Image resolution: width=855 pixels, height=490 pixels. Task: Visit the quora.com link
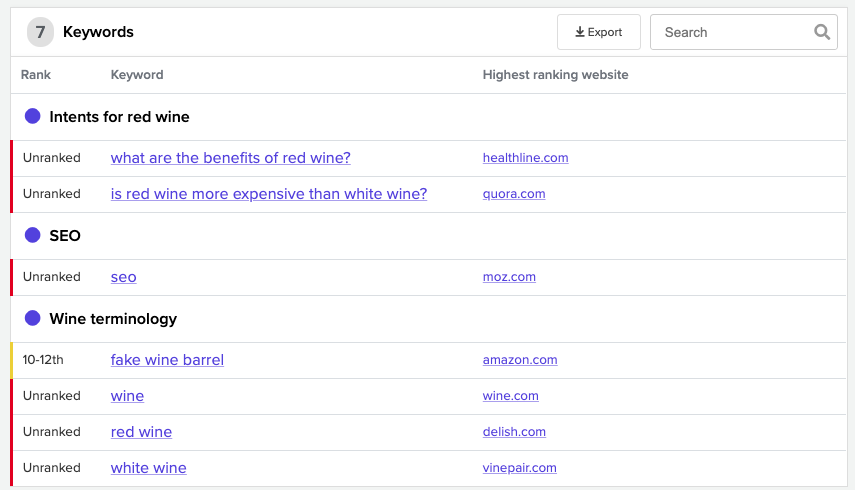click(x=514, y=193)
